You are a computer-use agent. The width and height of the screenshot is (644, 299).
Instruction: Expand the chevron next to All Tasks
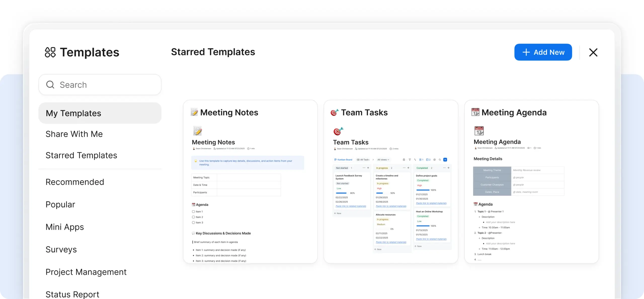click(x=373, y=160)
